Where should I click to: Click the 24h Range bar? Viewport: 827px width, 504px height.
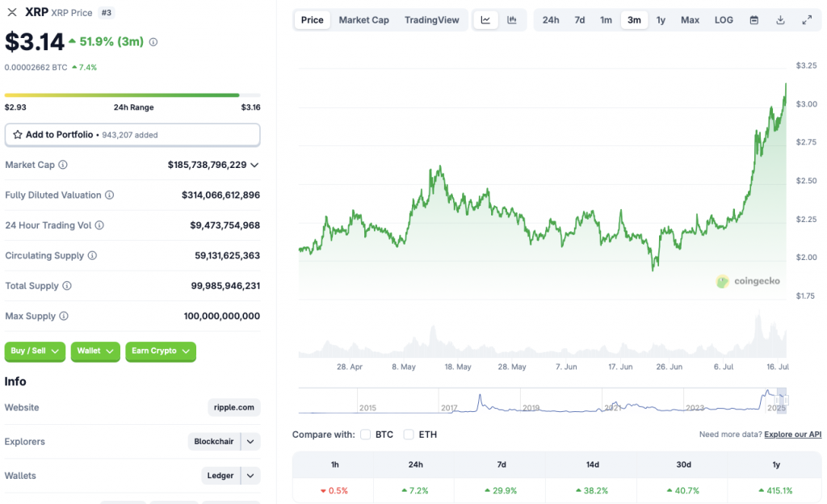(x=132, y=94)
